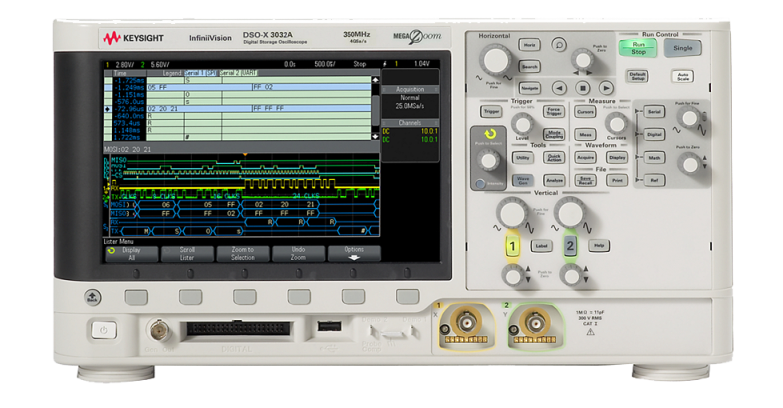Click the Serial decode key
The width and height of the screenshot is (783, 408).
click(x=654, y=112)
